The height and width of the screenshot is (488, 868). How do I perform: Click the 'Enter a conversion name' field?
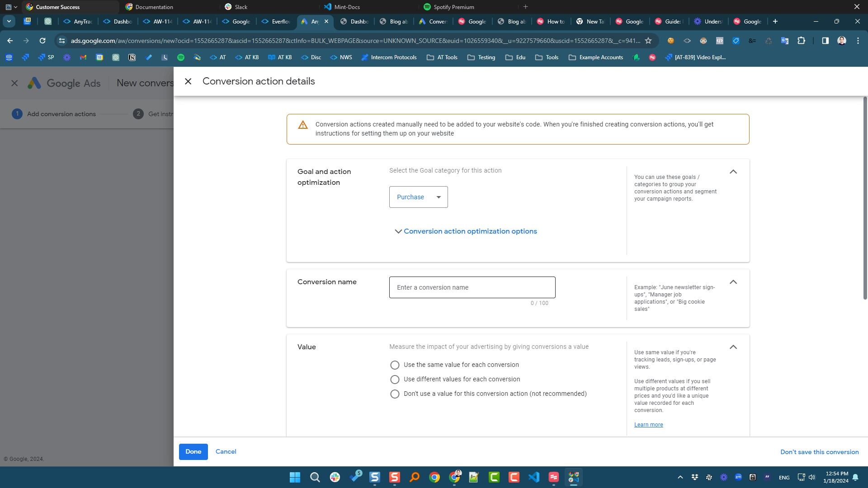click(472, 287)
